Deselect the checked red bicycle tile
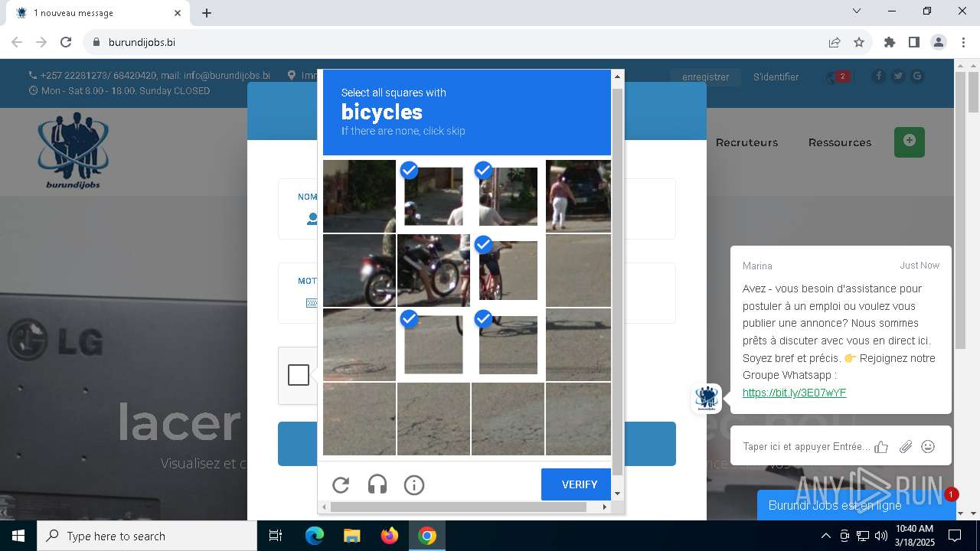Image resolution: width=980 pixels, height=551 pixels. click(508, 270)
